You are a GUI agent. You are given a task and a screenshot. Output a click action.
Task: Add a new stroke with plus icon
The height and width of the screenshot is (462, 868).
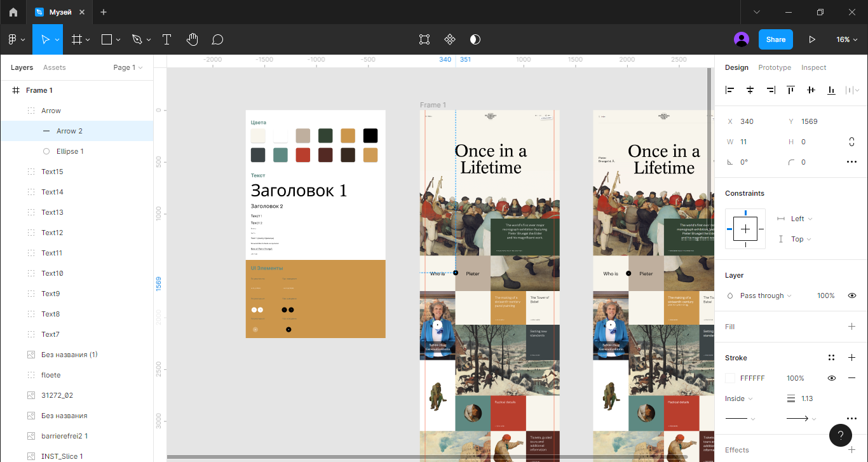click(852, 358)
